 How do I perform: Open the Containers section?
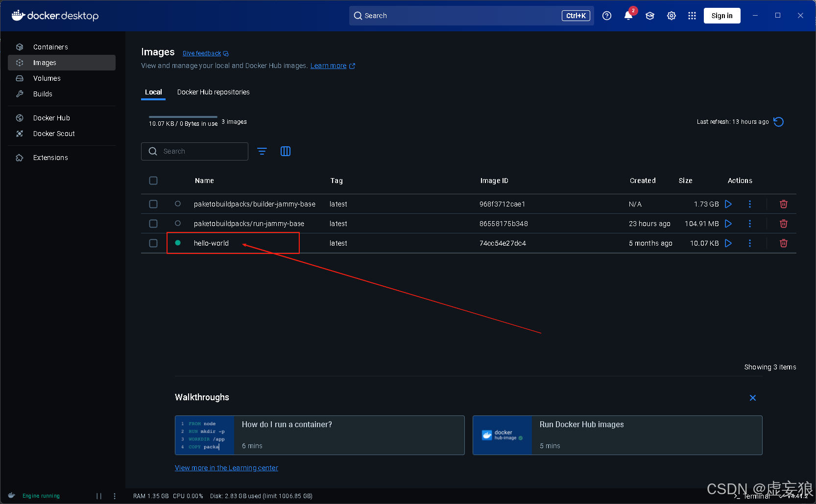62,47
